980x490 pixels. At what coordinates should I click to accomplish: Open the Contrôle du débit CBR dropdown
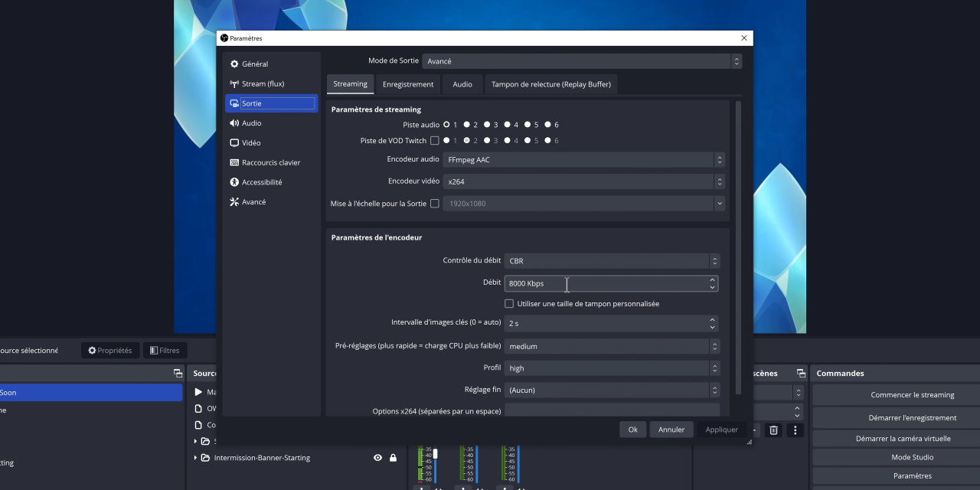(611, 261)
